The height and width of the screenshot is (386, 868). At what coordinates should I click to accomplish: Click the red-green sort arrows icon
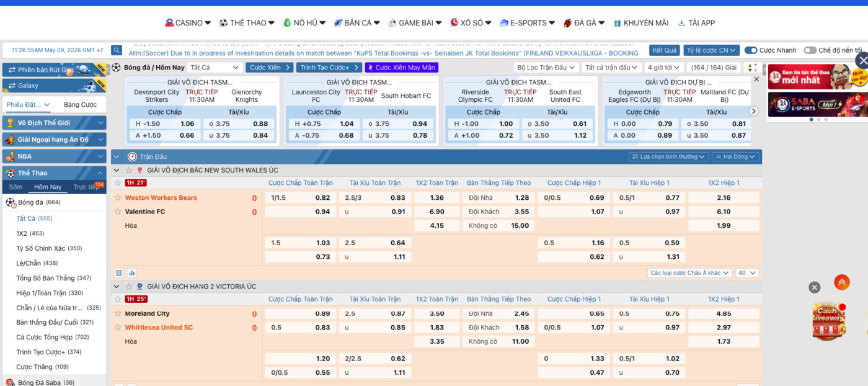click(x=752, y=68)
